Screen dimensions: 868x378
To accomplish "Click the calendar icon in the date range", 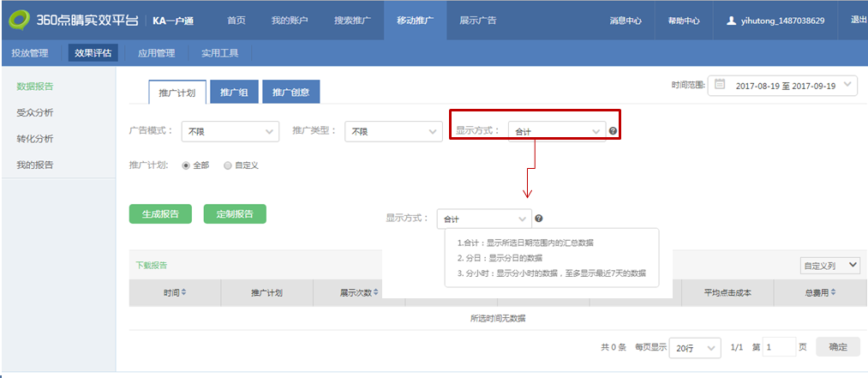I will click(x=720, y=85).
